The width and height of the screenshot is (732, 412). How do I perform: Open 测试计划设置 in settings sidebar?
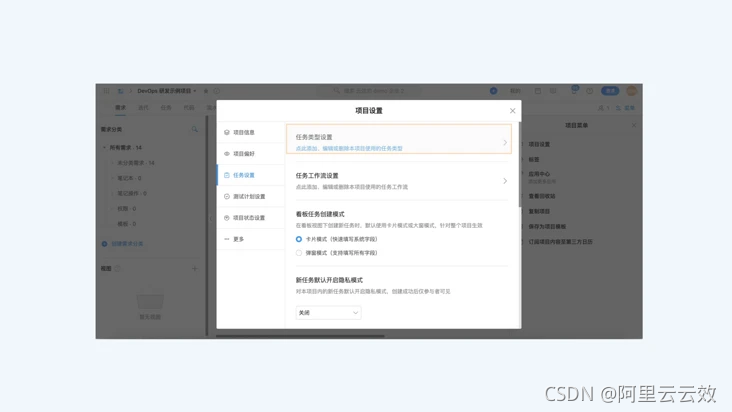click(x=251, y=196)
